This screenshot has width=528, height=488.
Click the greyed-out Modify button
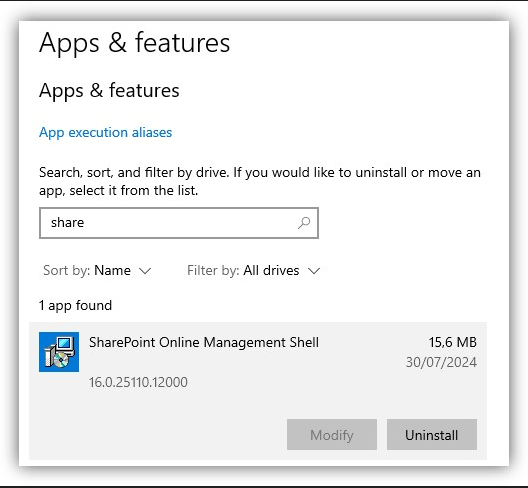332,435
